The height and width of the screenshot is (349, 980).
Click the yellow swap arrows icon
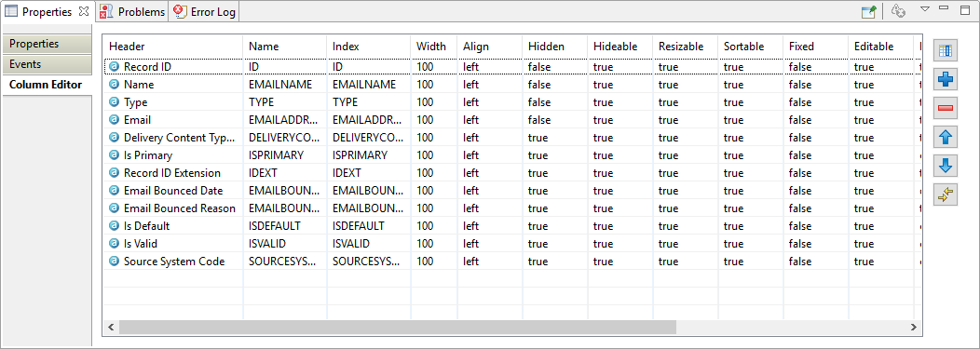coord(945,195)
